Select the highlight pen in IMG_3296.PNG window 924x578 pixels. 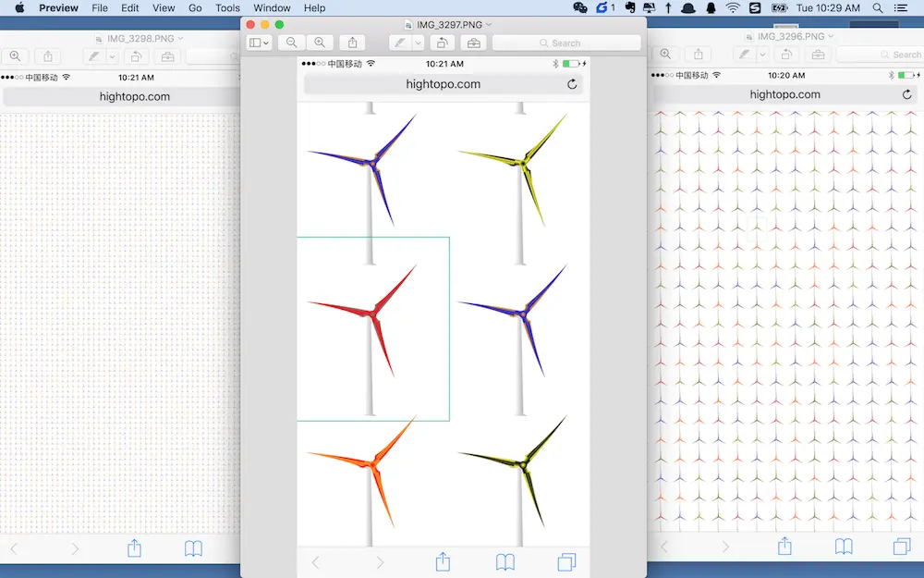pos(745,54)
